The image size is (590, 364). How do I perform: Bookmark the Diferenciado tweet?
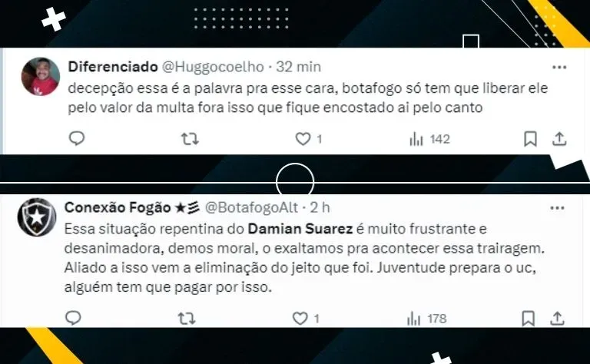pyautogui.click(x=530, y=139)
